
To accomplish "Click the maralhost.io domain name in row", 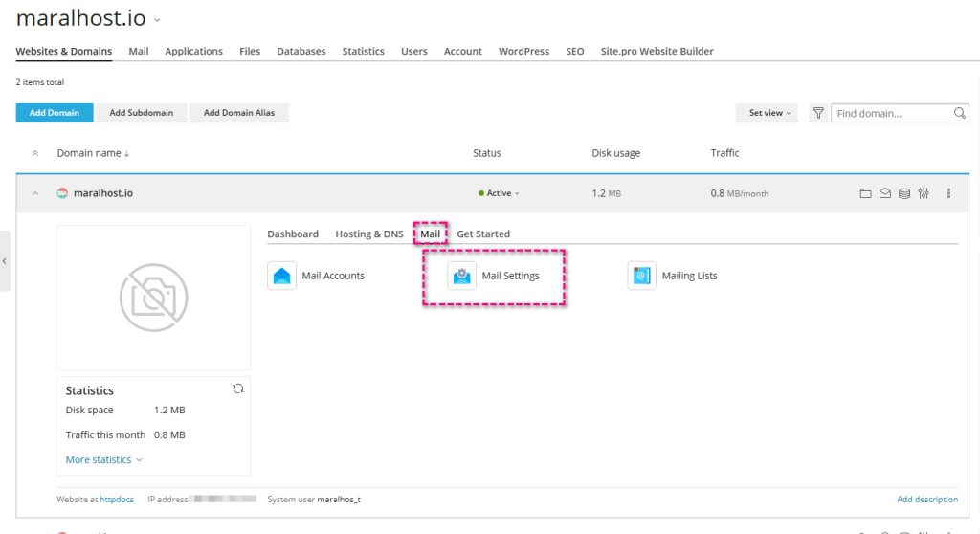I will tap(103, 193).
